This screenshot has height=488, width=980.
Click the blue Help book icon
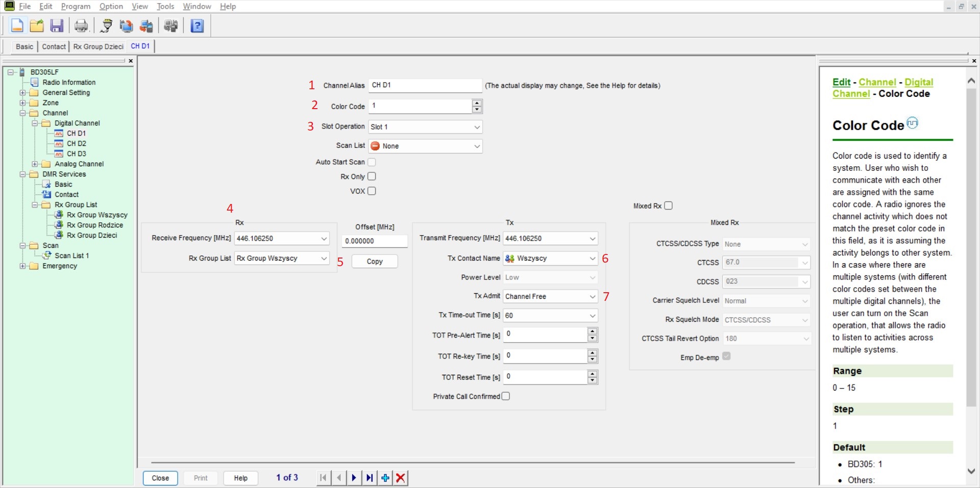click(197, 25)
